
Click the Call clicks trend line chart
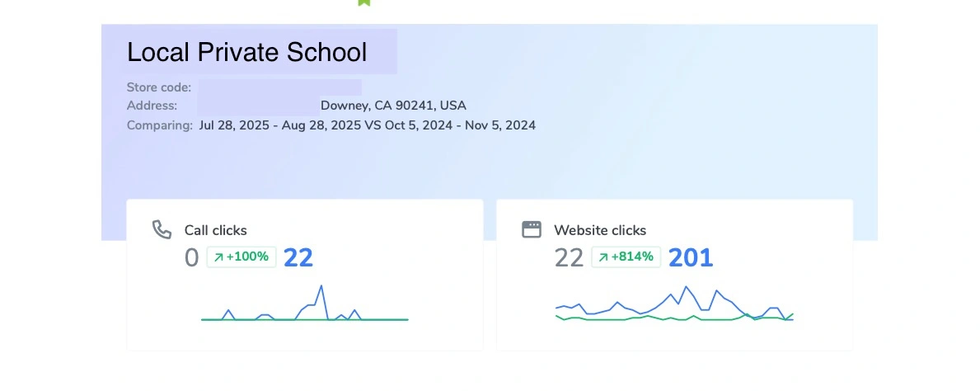point(304,305)
